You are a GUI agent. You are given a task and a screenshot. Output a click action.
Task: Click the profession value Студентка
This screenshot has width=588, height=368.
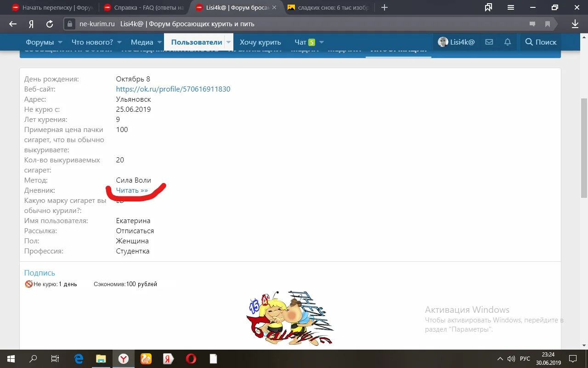pos(133,251)
